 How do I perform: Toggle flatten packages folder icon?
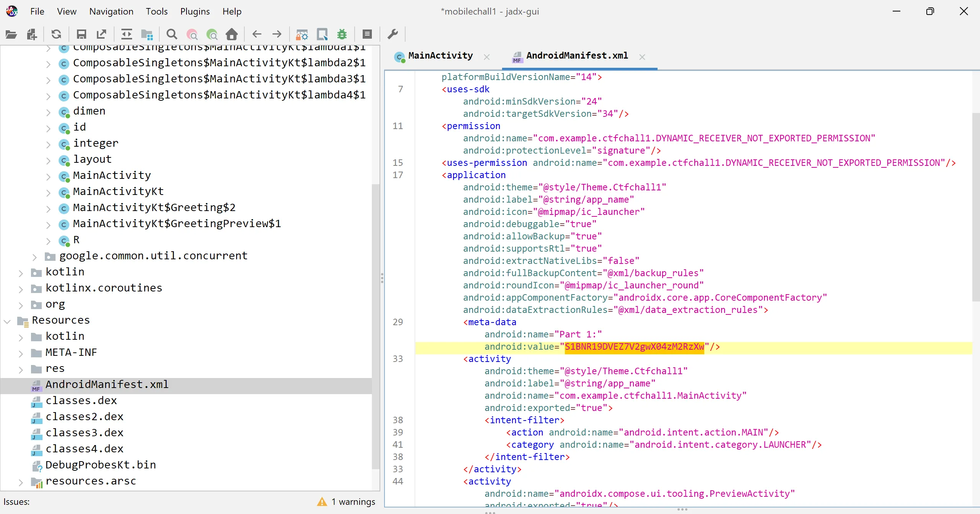(147, 34)
